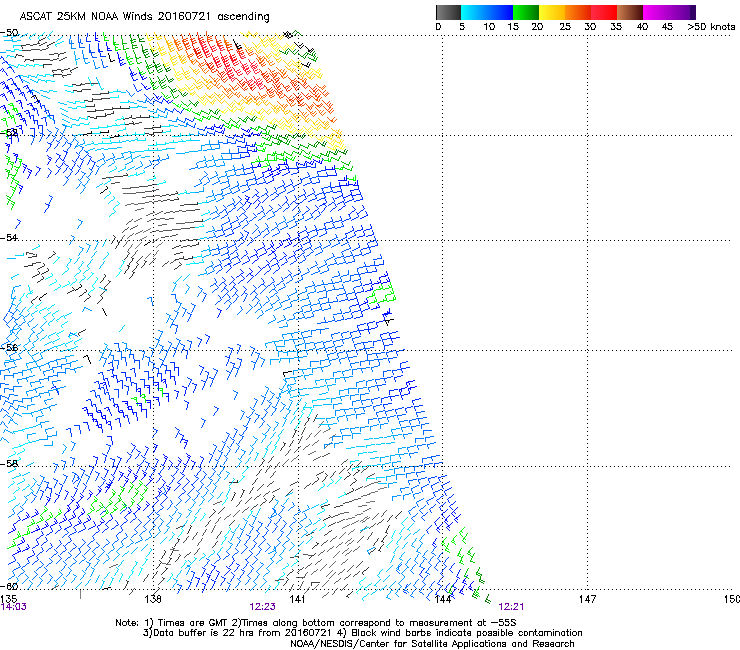Click the '138' longitude axis label
Viewport: 740px width, 650px height.
pyautogui.click(x=153, y=599)
